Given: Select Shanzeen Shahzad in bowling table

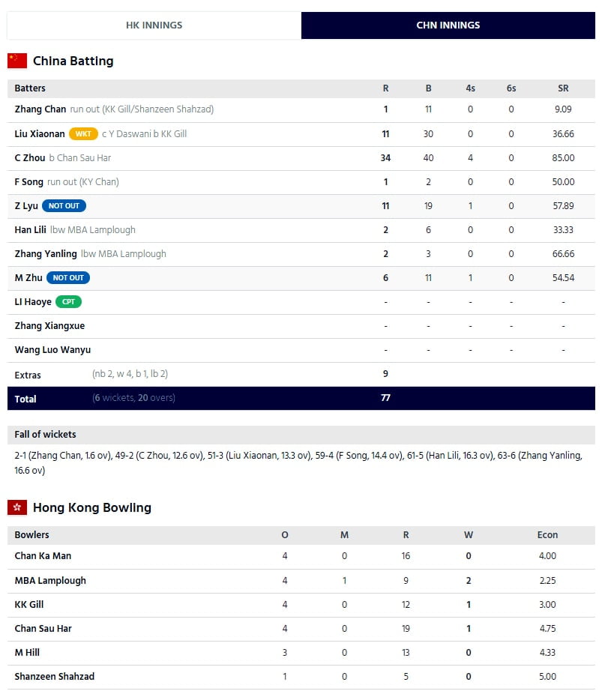Looking at the screenshot, I should click(54, 677).
